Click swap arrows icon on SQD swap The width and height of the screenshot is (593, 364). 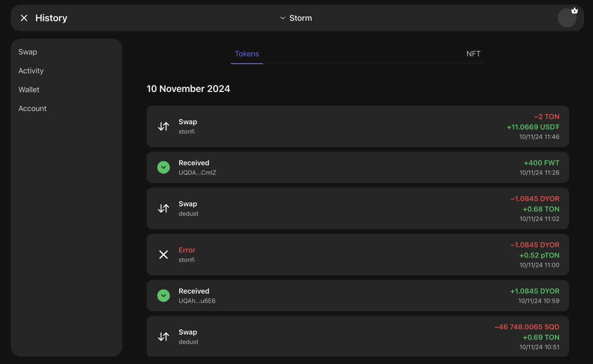(164, 337)
